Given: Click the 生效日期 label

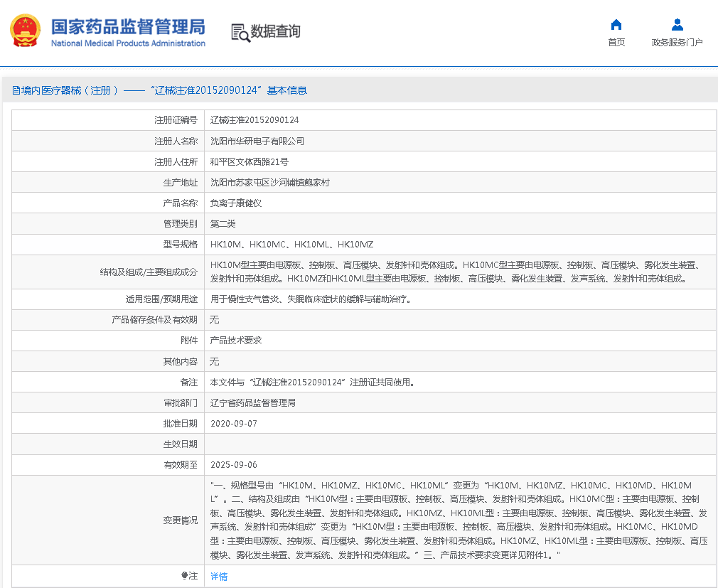Looking at the screenshot, I should (181, 444).
